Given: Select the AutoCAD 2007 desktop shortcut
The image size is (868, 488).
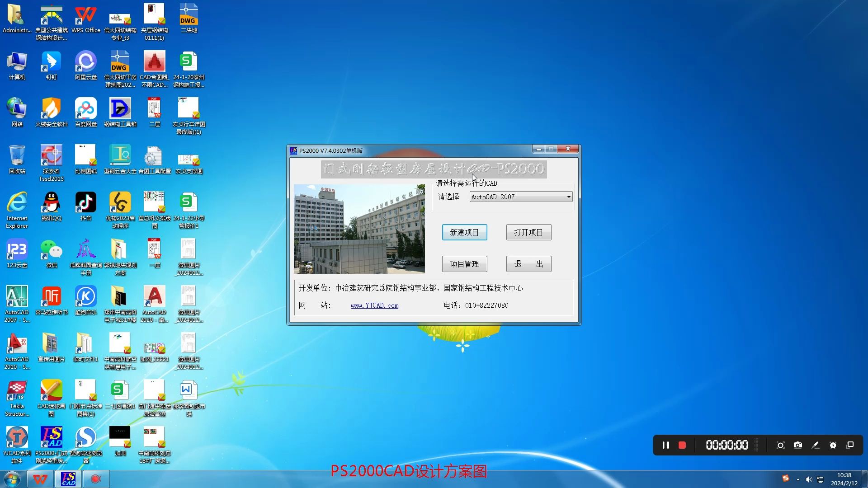Looking at the screenshot, I should [17, 305].
